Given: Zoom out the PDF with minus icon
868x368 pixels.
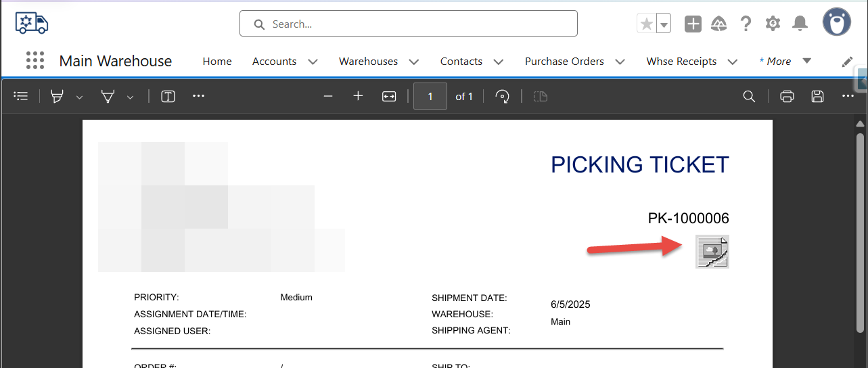Looking at the screenshot, I should (x=328, y=97).
